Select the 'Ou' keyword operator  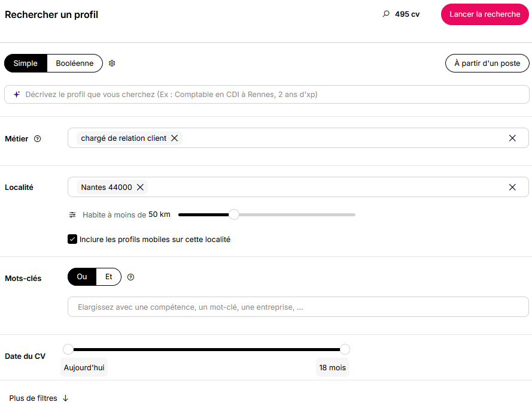click(82, 277)
